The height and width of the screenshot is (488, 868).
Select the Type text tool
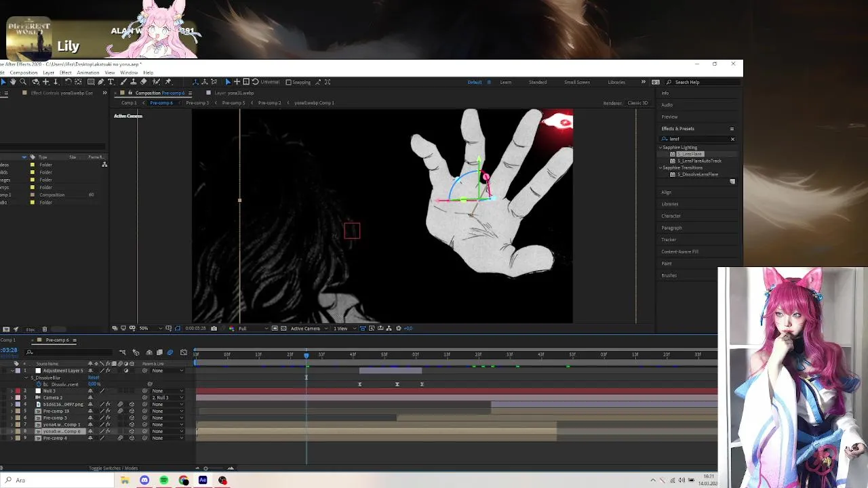click(111, 82)
